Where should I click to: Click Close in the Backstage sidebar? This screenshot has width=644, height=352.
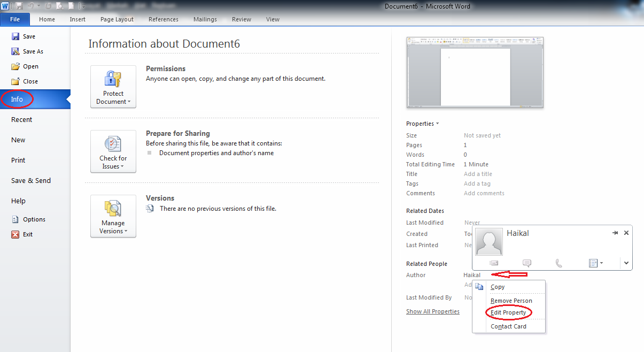pyautogui.click(x=25, y=81)
